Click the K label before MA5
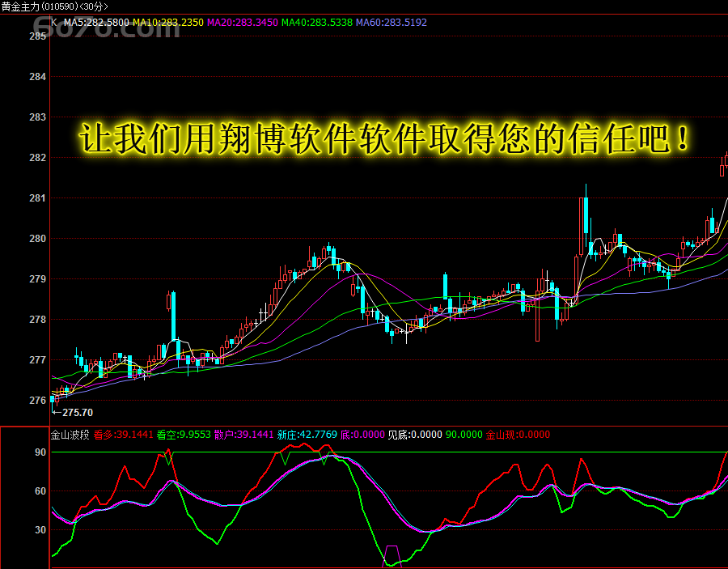 tap(54, 23)
